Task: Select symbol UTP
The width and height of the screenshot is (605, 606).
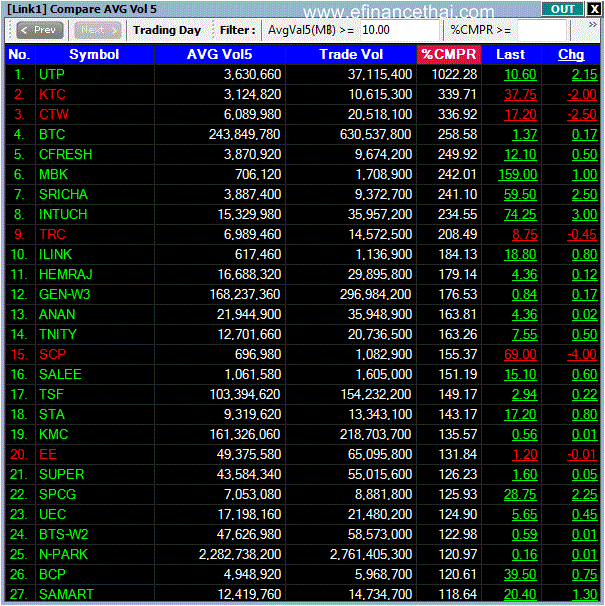Action: tap(52, 74)
